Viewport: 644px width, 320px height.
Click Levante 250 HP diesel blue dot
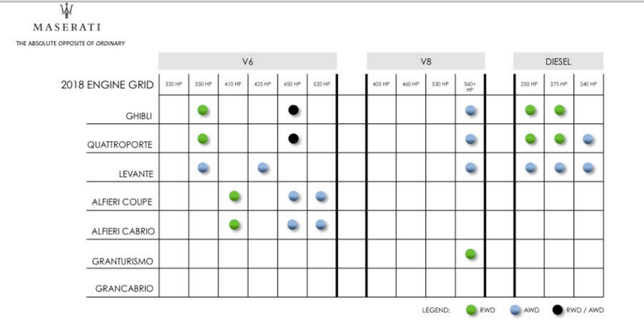click(x=530, y=168)
